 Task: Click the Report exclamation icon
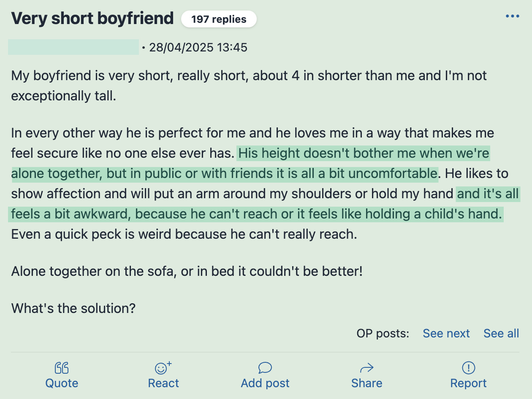468,368
